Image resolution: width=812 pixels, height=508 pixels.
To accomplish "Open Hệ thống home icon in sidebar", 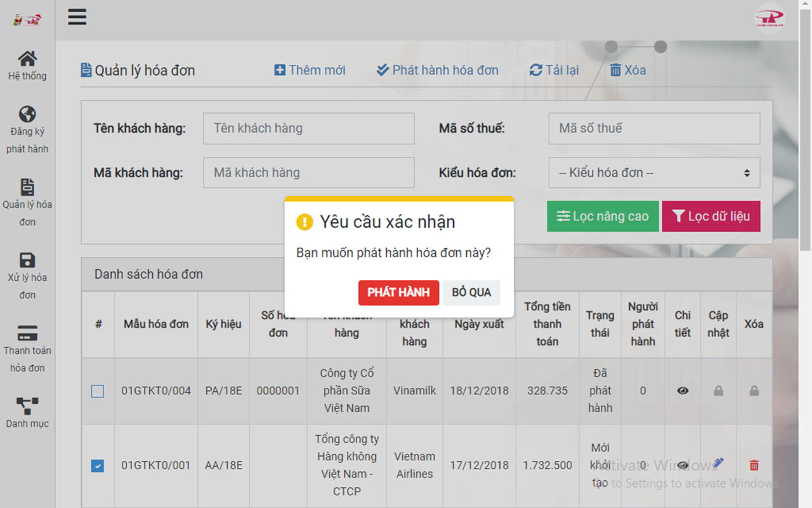I will pyautogui.click(x=27, y=59).
